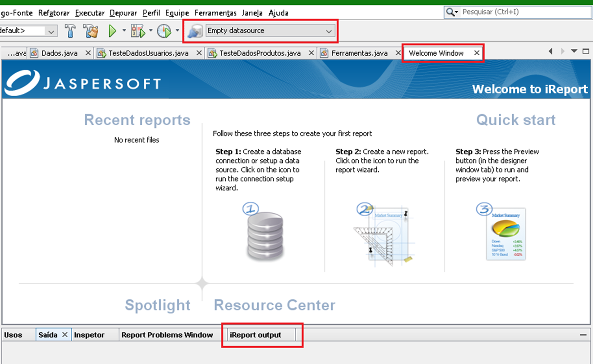
Task: Click the Resource Center heading
Action: tap(274, 305)
